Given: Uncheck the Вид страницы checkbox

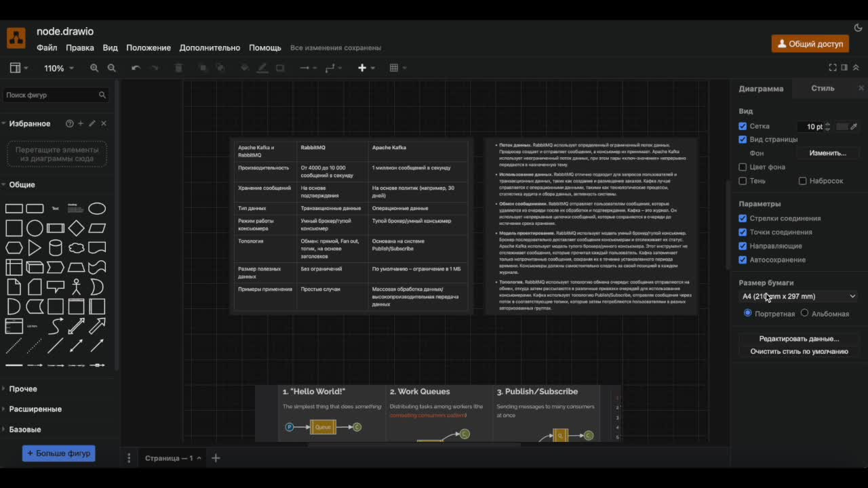Looking at the screenshot, I should click(743, 140).
